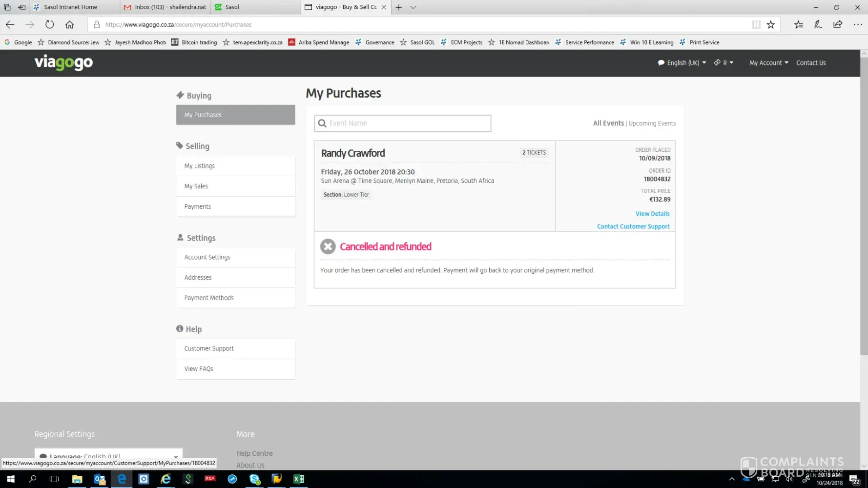868x488 pixels.
Task: Open Excel from the taskbar
Action: pyautogui.click(x=299, y=479)
